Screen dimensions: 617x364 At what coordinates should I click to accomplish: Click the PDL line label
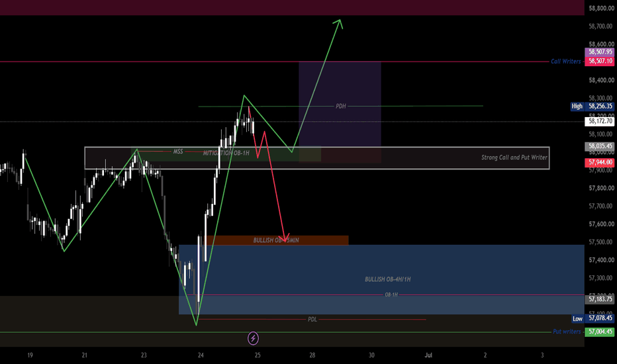(312, 320)
